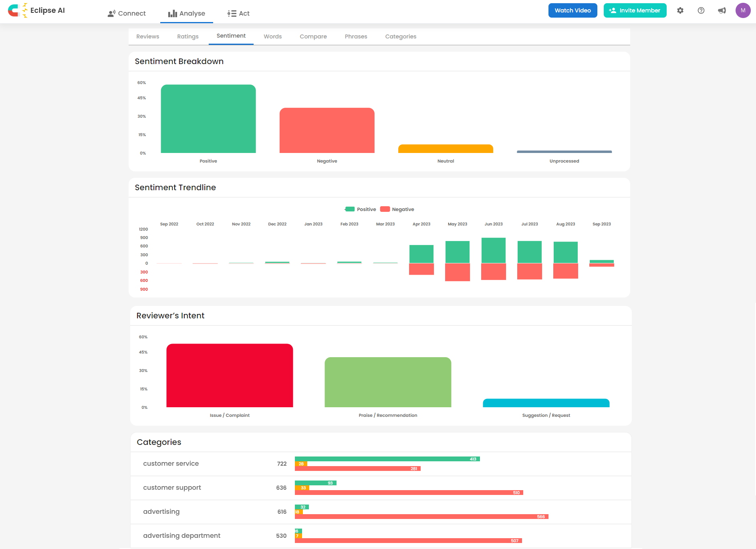Click the Jun 2023 positive trendline bar
Image resolution: width=756 pixels, height=549 pixels.
pos(494,250)
